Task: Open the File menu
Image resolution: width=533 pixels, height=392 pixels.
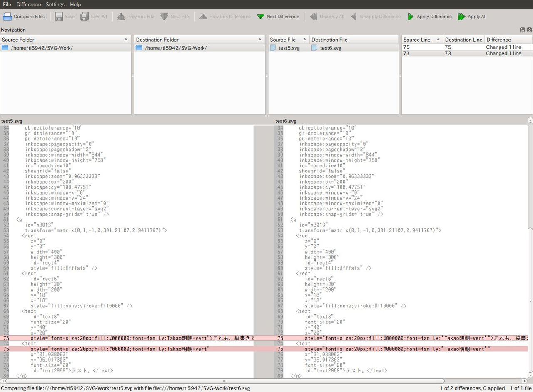Action: 7,5
